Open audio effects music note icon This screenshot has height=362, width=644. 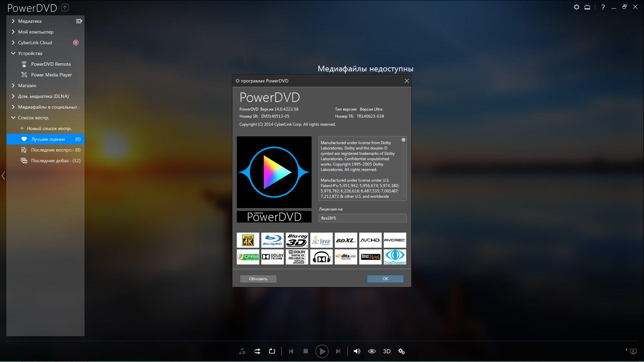coord(242,351)
